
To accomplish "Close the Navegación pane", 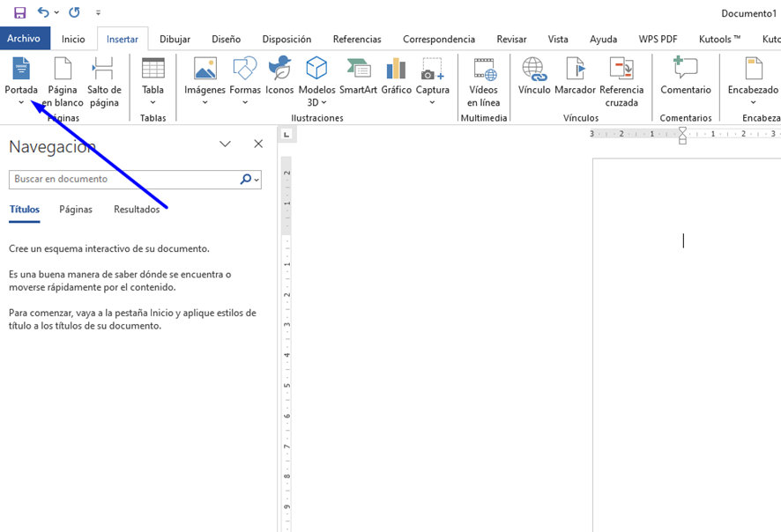I will coord(258,144).
